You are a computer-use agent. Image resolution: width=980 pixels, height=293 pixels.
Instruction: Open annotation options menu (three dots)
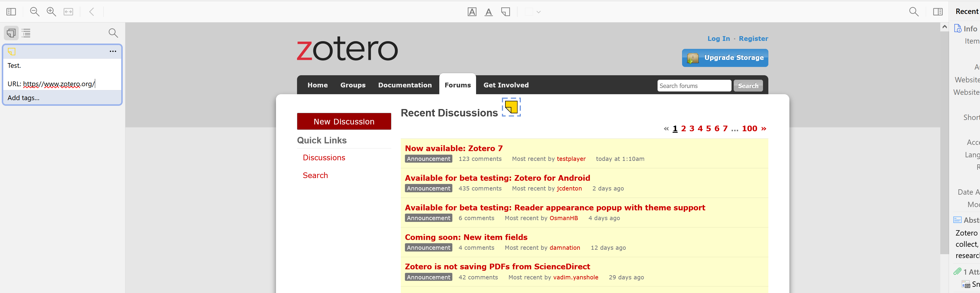tap(113, 51)
